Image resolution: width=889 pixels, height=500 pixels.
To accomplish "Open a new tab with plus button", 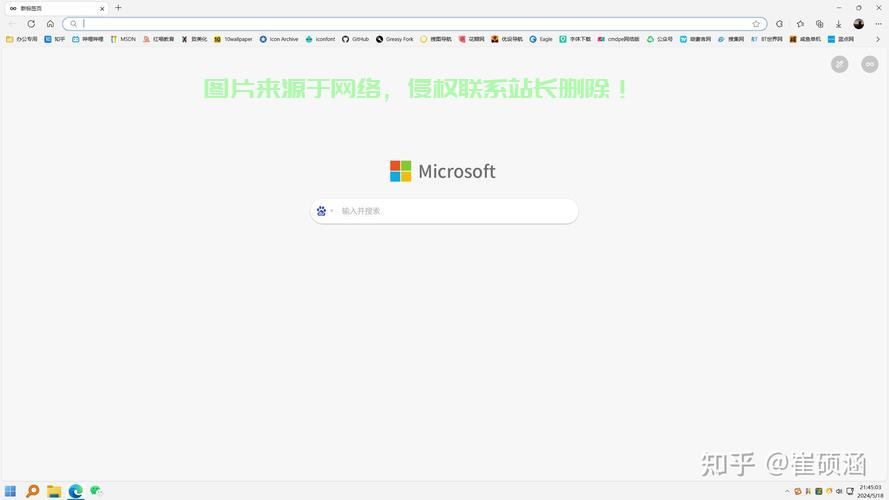I will tap(118, 8).
